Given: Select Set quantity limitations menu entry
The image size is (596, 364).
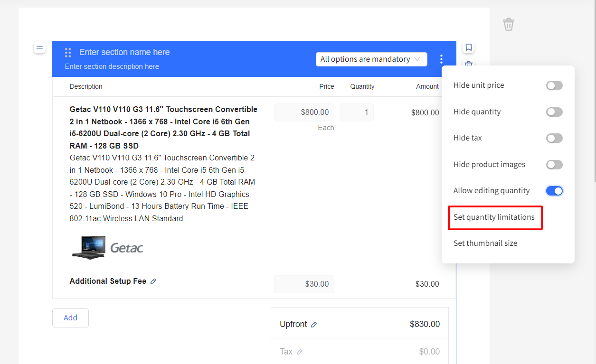Looking at the screenshot, I should click(x=494, y=217).
